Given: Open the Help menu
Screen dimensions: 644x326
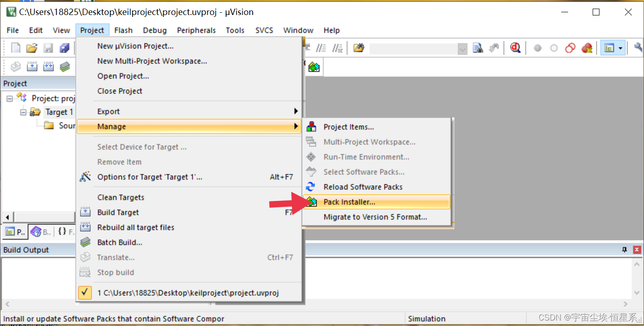Looking at the screenshot, I should pyautogui.click(x=332, y=30).
